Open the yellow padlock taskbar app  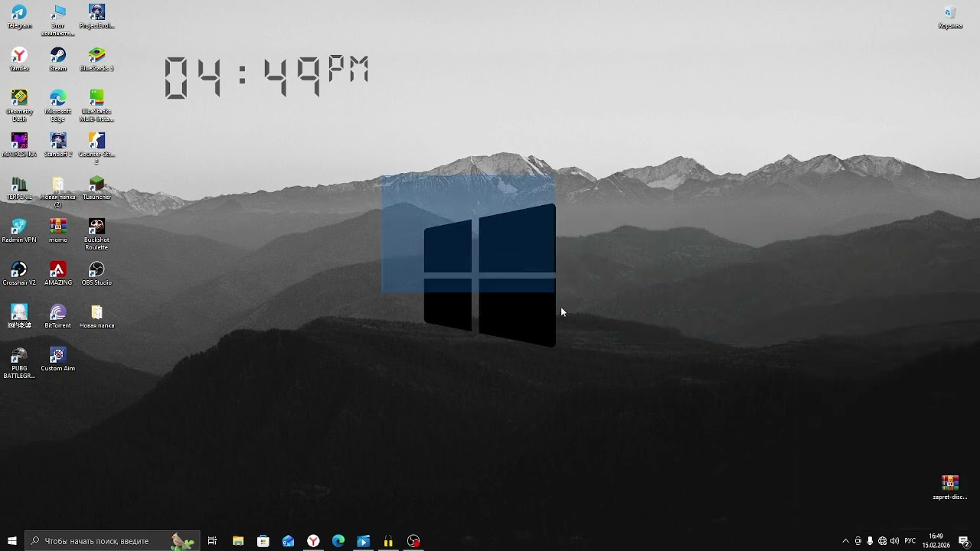click(x=388, y=541)
